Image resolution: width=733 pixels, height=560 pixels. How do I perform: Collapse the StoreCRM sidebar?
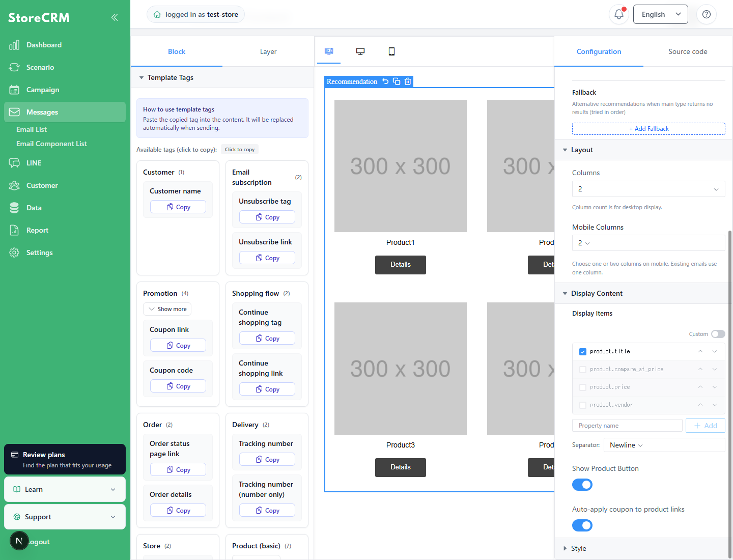point(115,17)
